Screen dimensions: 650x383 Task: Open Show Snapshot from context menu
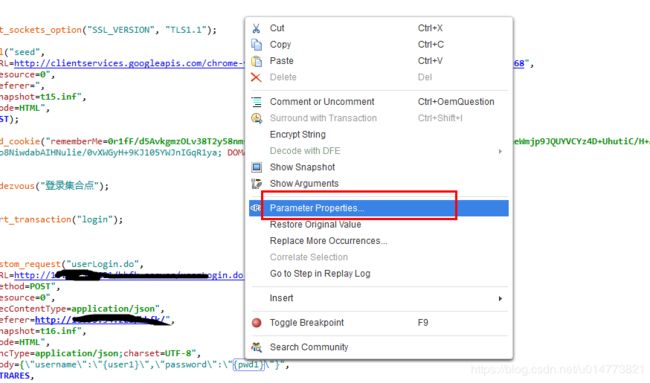[378, 167]
